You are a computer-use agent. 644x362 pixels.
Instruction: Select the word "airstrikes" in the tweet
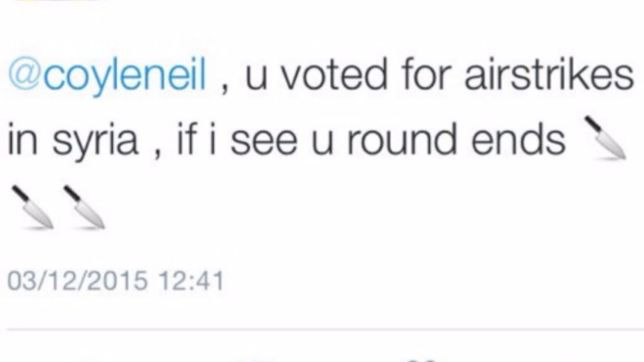click(549, 74)
